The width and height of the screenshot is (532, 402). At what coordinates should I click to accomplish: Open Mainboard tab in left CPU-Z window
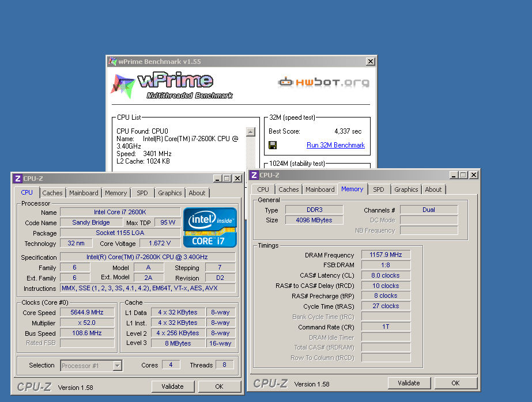point(84,193)
